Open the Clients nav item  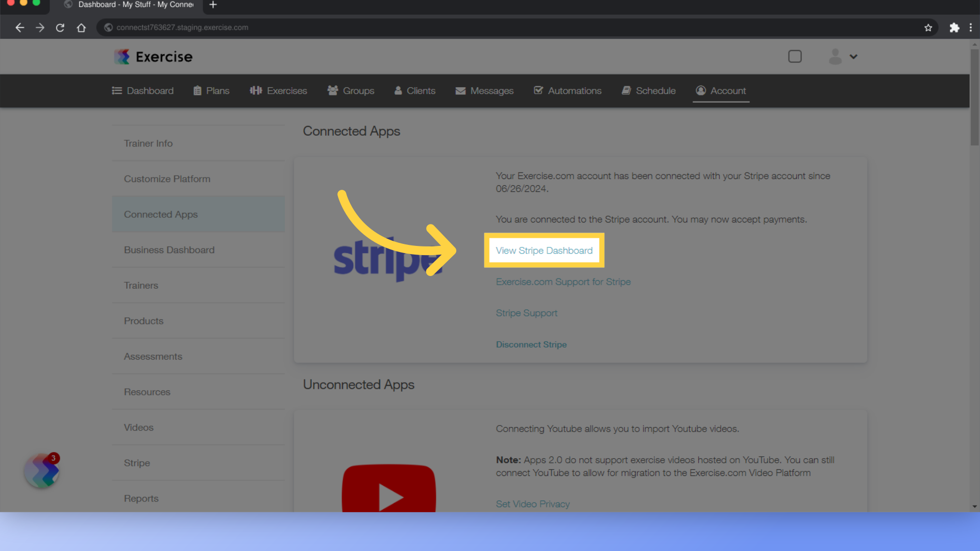415,91
